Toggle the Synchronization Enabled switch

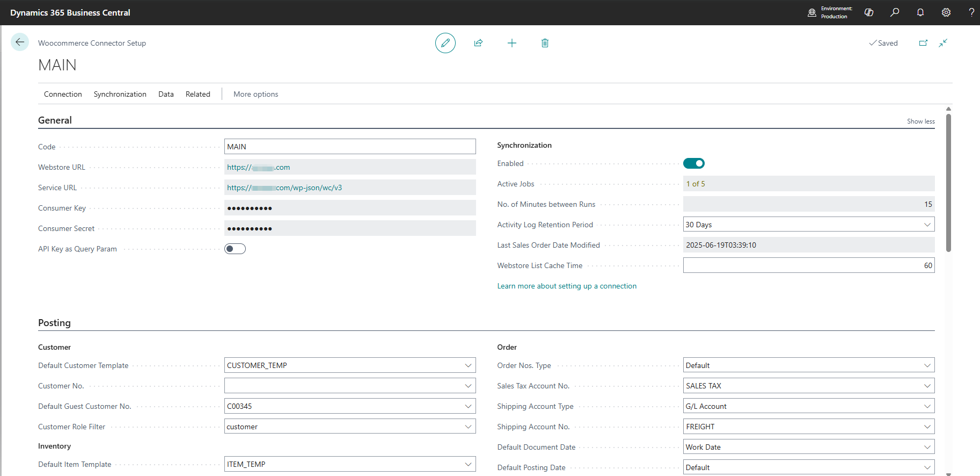pyautogui.click(x=694, y=163)
